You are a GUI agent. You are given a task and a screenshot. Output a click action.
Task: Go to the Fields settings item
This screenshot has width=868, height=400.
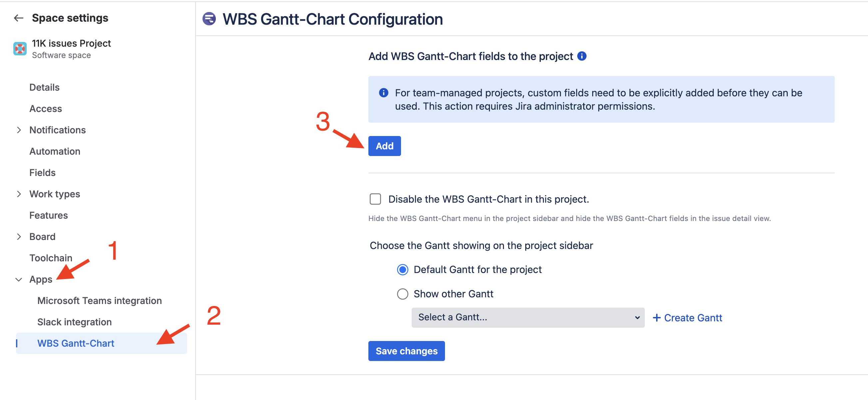click(42, 173)
